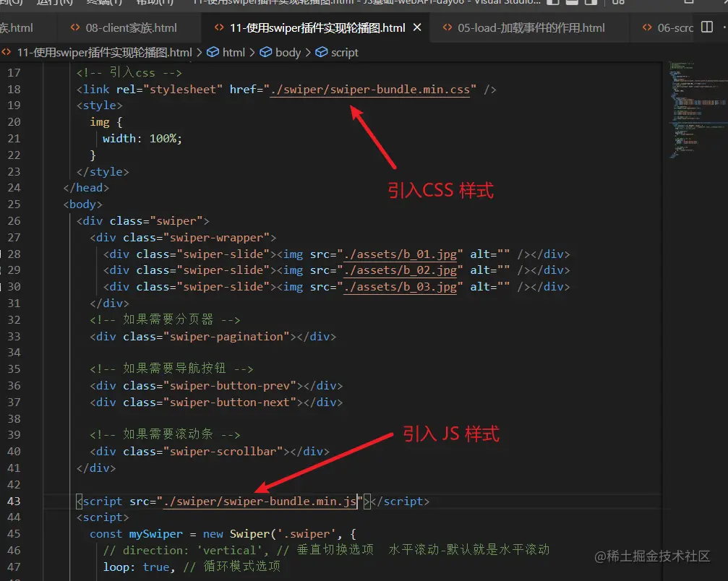Click the 'width: 100%;' declaration
The image size is (728, 581).
tap(142, 138)
